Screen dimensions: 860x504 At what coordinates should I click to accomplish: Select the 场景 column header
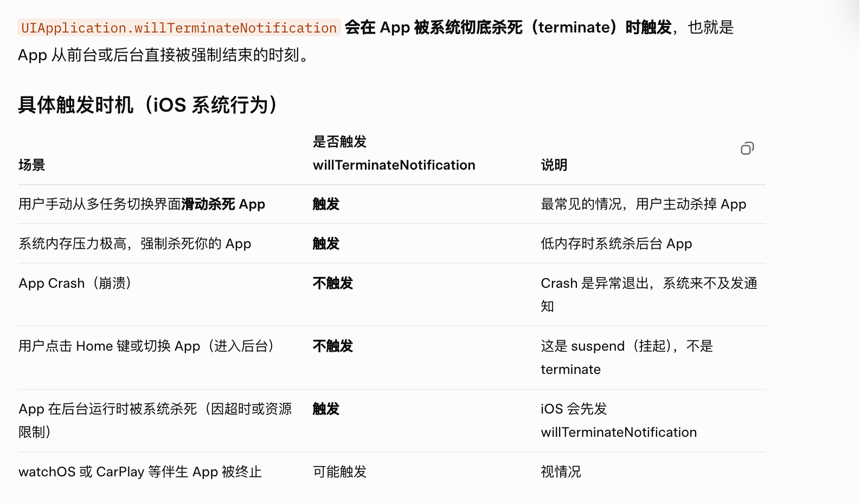32,165
